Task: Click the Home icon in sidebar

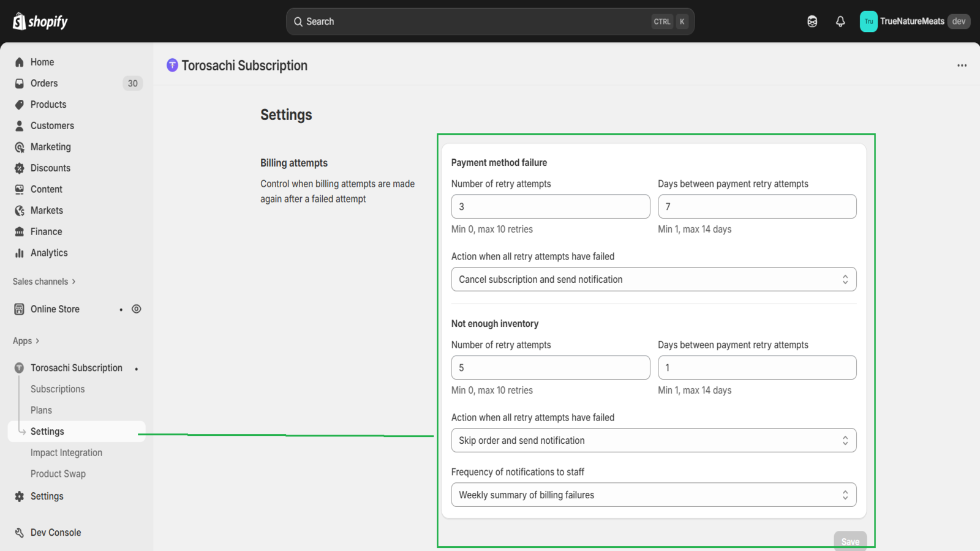Action: point(20,62)
